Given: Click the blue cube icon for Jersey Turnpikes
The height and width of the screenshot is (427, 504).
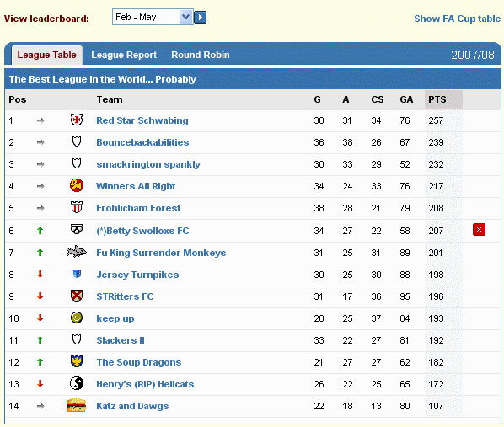Looking at the screenshot, I should [x=78, y=274].
